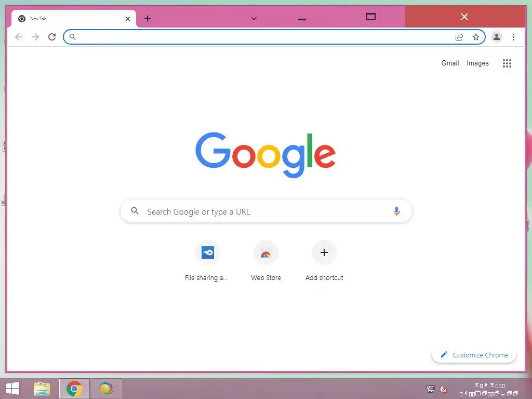
Task: Select the New Tab tab
Action: 74,19
